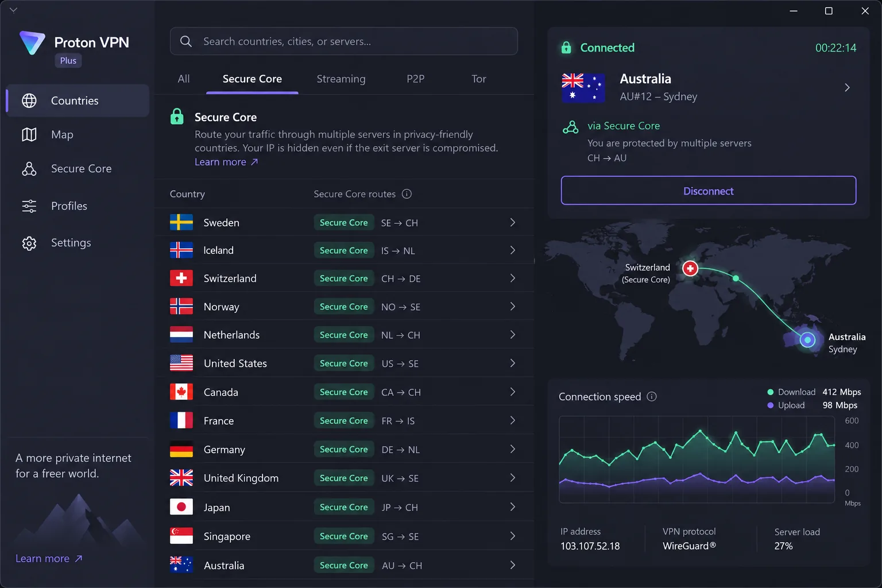Viewport: 882px width, 588px height.
Task: Select the France country row
Action: coord(344,420)
